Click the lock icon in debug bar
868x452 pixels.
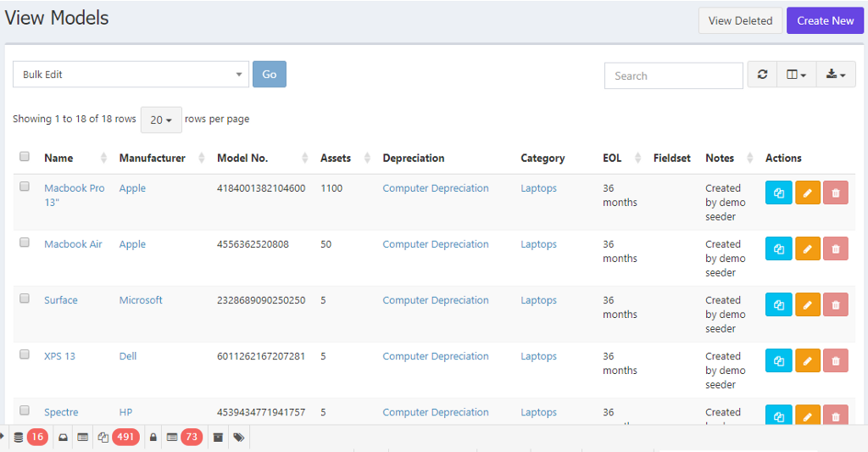pyautogui.click(x=153, y=438)
